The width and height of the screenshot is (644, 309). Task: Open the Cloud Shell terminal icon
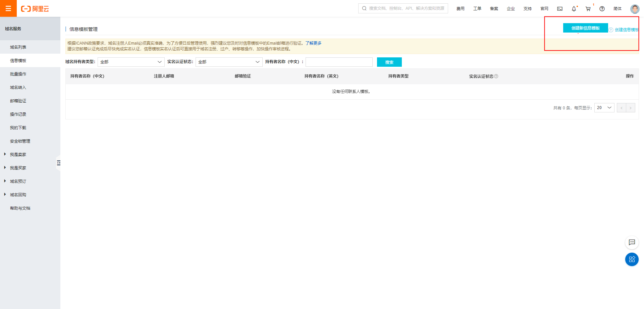tap(559, 8)
